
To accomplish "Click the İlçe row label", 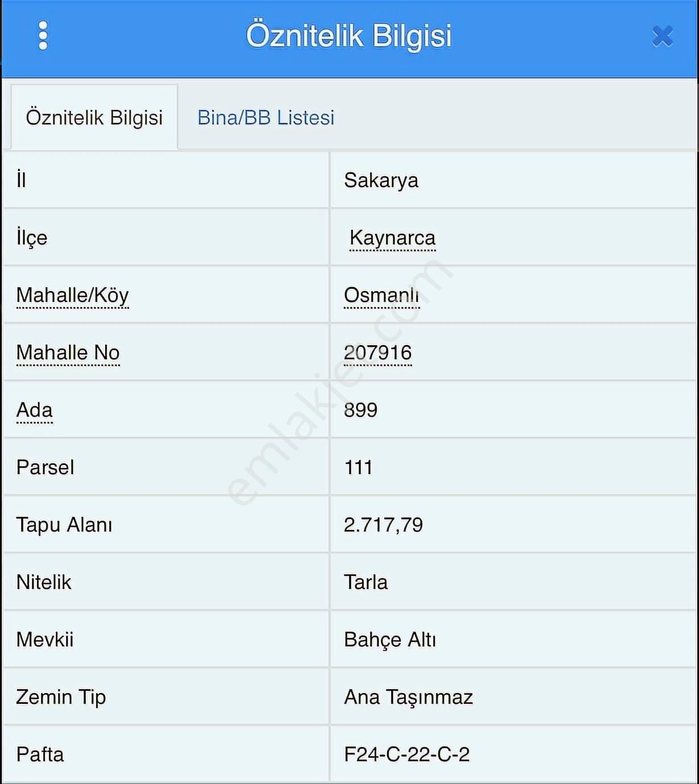I will tap(31, 238).
